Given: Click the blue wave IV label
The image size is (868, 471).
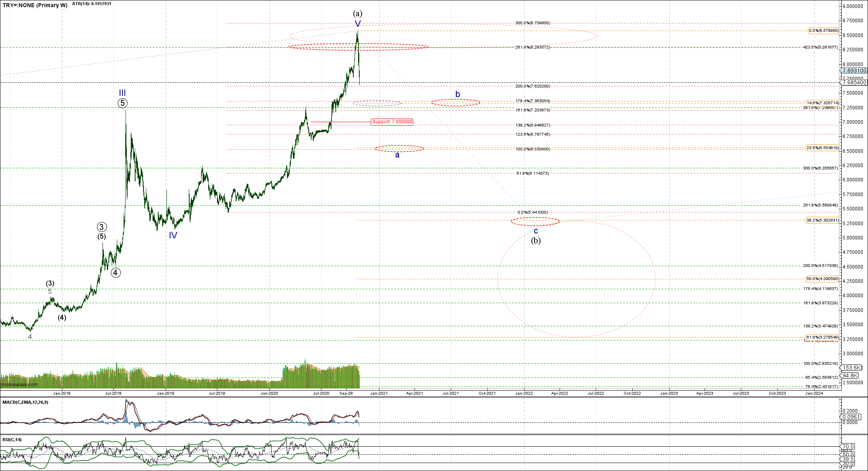Looking at the screenshot, I should pyautogui.click(x=173, y=235).
